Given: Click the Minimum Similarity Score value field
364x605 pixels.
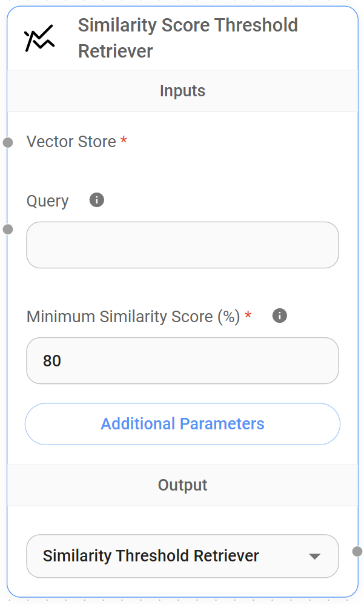Looking at the screenshot, I should (182, 360).
